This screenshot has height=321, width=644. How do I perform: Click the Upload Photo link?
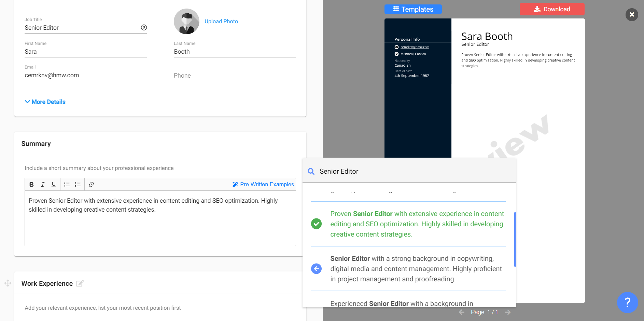221,22
